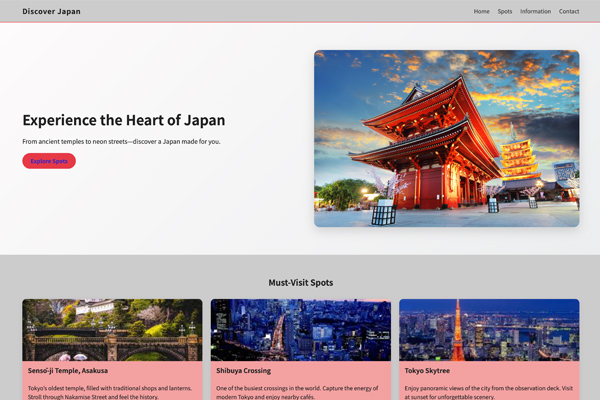Select the 'Tokyo Skytree' card title

pos(427,371)
